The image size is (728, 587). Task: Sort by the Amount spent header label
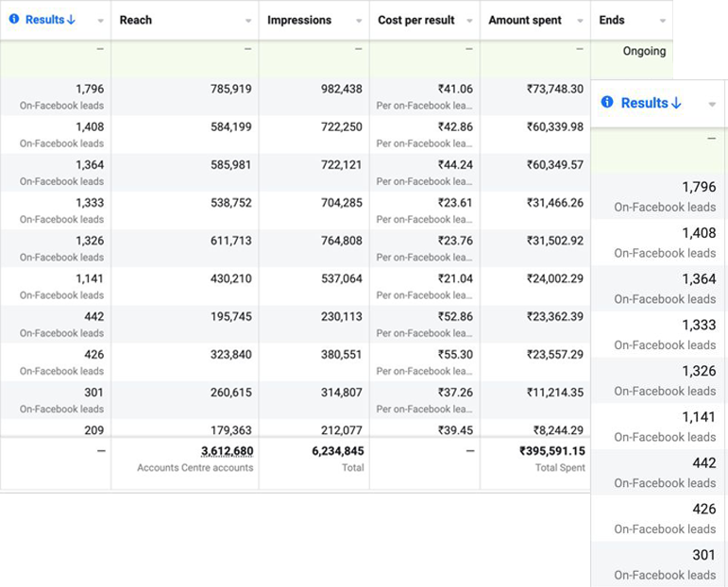click(525, 20)
